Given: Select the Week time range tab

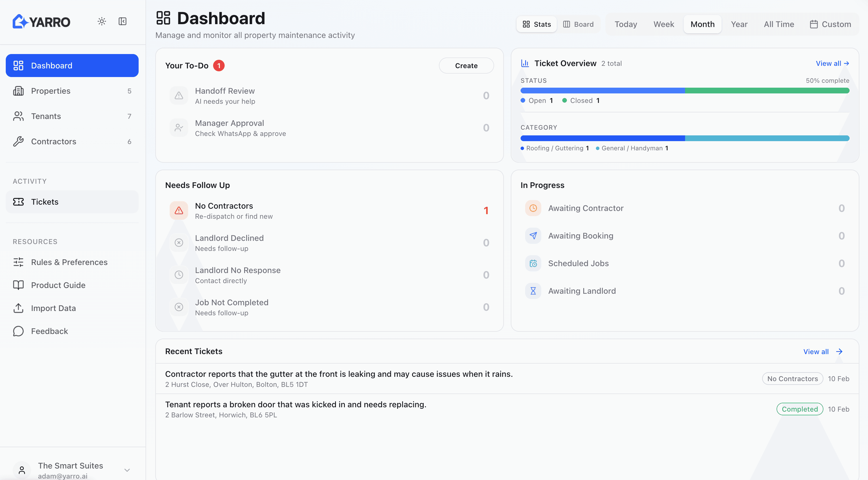Looking at the screenshot, I should pos(664,24).
